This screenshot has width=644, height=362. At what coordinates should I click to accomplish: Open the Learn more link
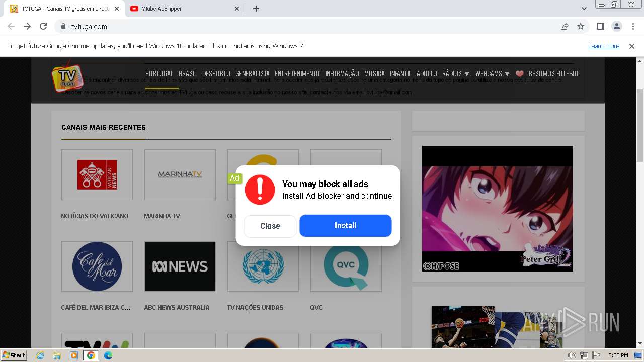[x=604, y=46]
